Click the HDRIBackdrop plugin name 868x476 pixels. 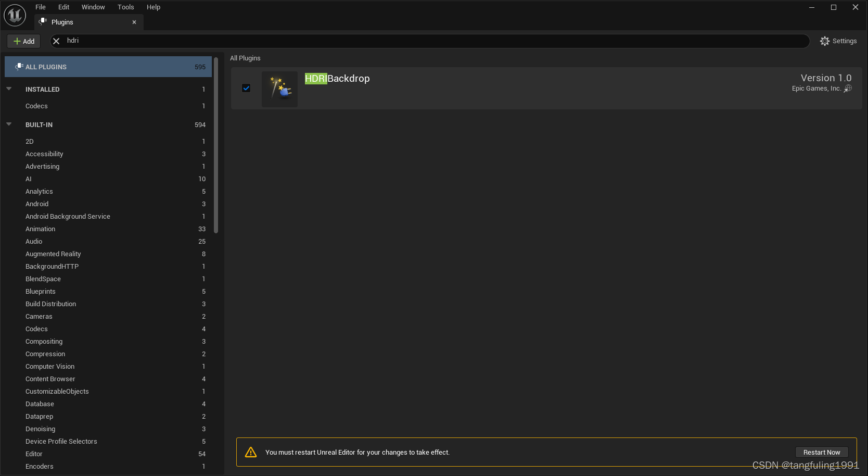click(x=337, y=79)
